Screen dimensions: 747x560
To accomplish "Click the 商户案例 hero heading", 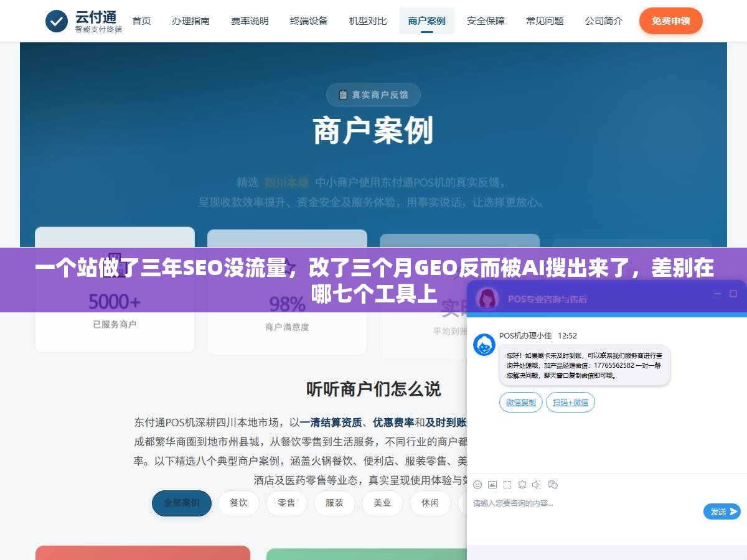I will tap(374, 131).
